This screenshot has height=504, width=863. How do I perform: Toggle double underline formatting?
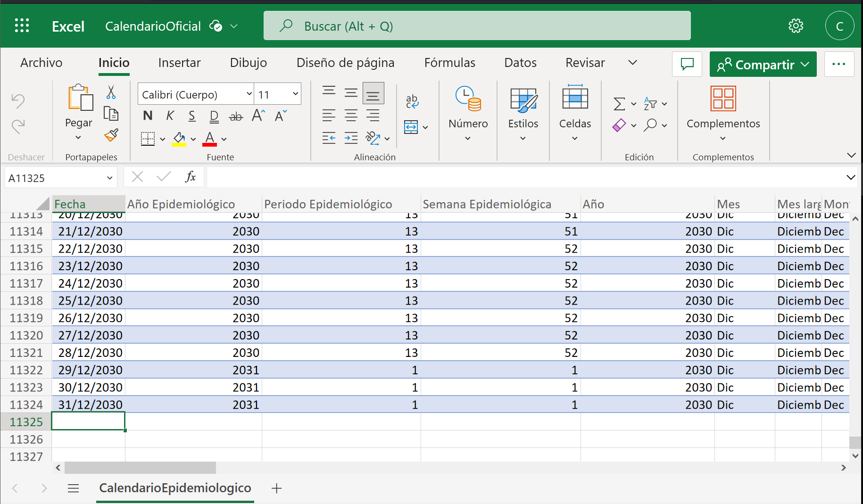pyautogui.click(x=214, y=116)
